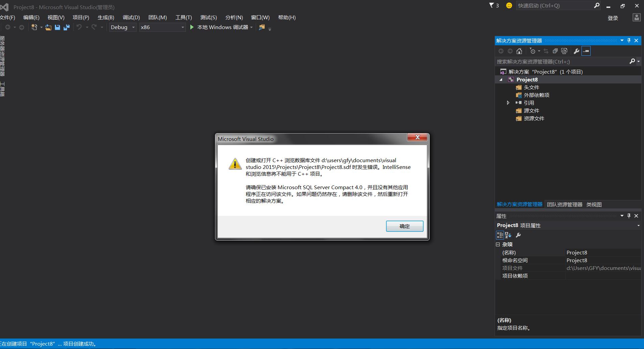
Task: Click Sync with Active Document icon
Action: click(x=546, y=51)
